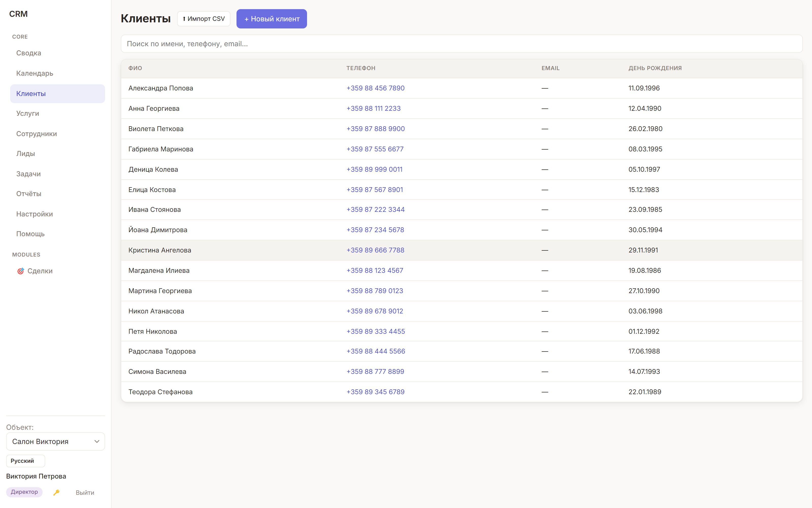This screenshot has height=508, width=812.
Task: Click phone link +359 87 567 8901
Action: (x=375, y=189)
